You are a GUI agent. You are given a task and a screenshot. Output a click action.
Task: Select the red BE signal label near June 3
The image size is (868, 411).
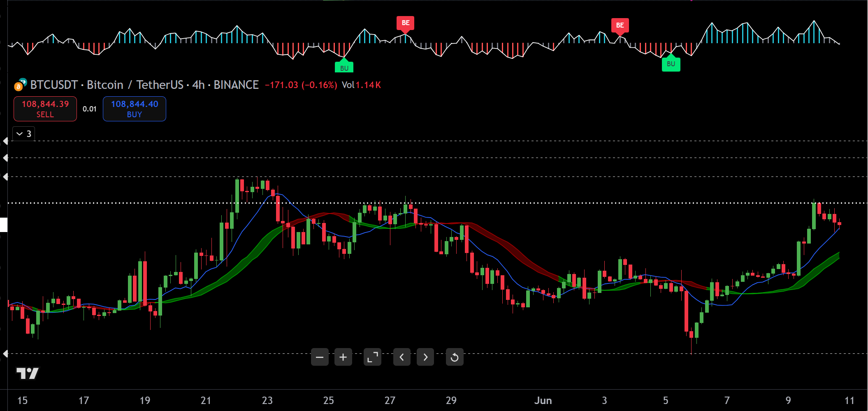tap(620, 26)
